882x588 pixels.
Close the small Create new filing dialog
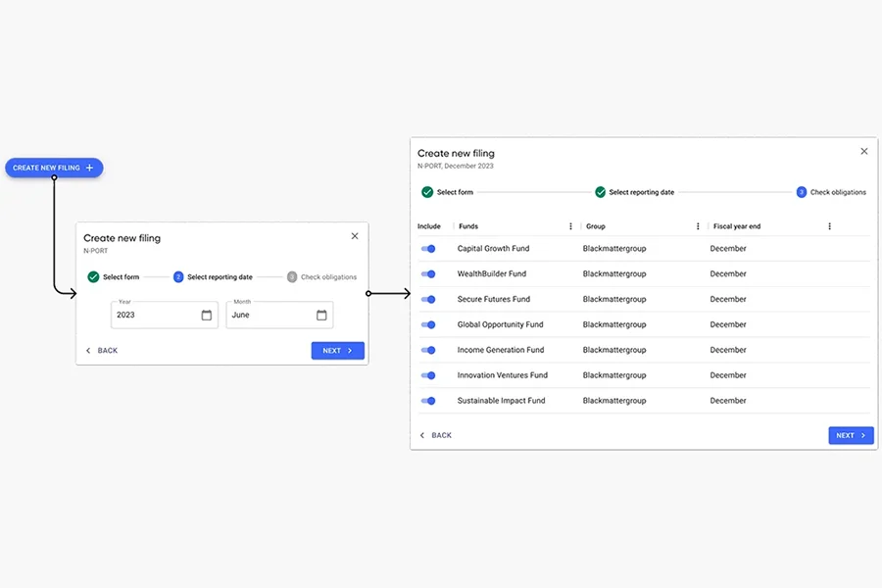[355, 236]
